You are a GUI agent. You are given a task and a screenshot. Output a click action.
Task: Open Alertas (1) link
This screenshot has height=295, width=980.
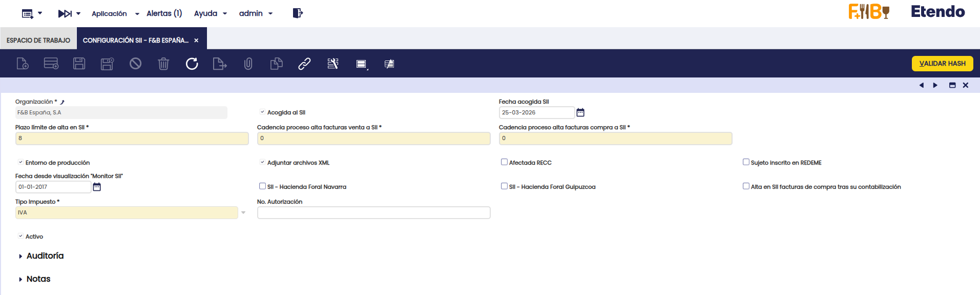(x=164, y=13)
